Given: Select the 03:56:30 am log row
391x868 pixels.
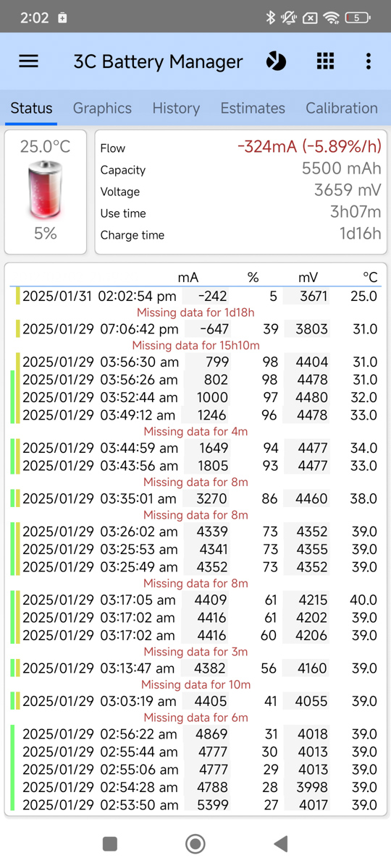Looking at the screenshot, I should [x=195, y=362].
